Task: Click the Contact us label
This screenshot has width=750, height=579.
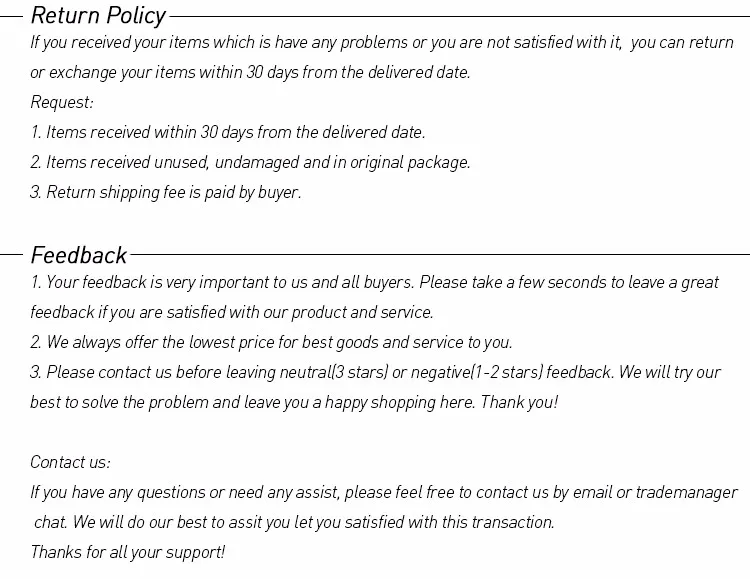Action: tap(70, 462)
